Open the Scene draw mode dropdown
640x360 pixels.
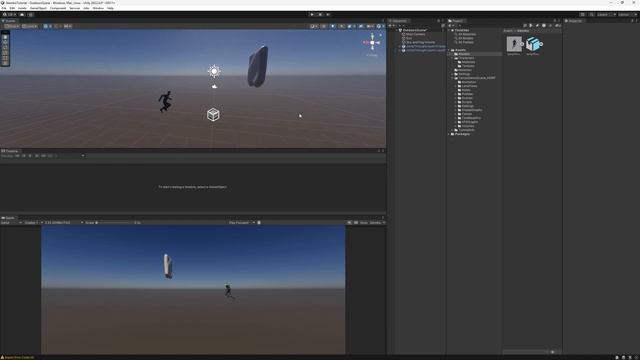[x=313, y=26]
